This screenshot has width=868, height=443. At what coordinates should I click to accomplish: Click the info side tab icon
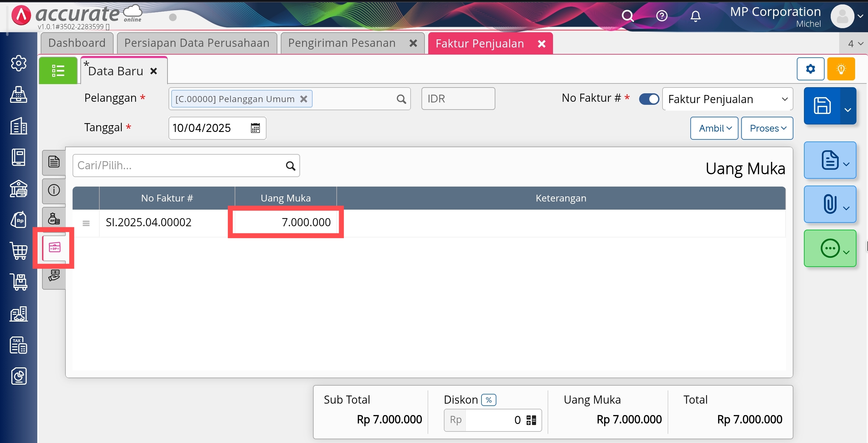(54, 190)
